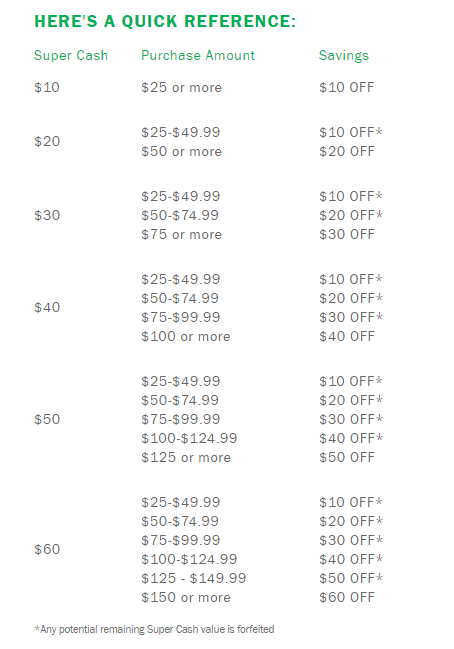Click the $125 or more purchase amount
Viewport: 454px width, 649px height.
pyautogui.click(x=186, y=457)
